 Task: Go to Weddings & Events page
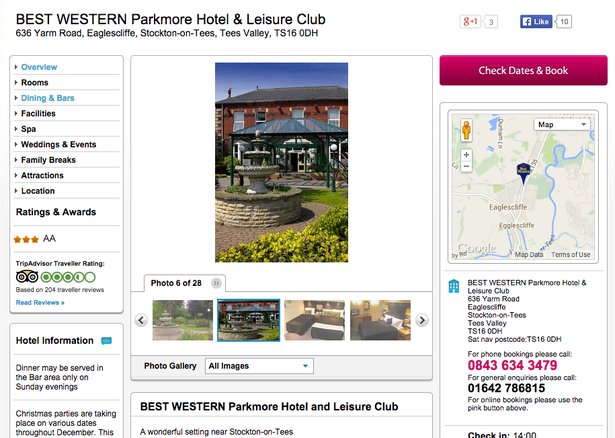coord(58,144)
